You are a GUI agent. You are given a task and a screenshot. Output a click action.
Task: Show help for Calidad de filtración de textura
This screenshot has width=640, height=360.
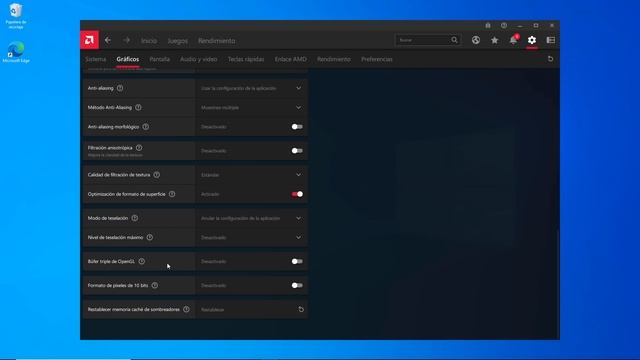tap(157, 175)
